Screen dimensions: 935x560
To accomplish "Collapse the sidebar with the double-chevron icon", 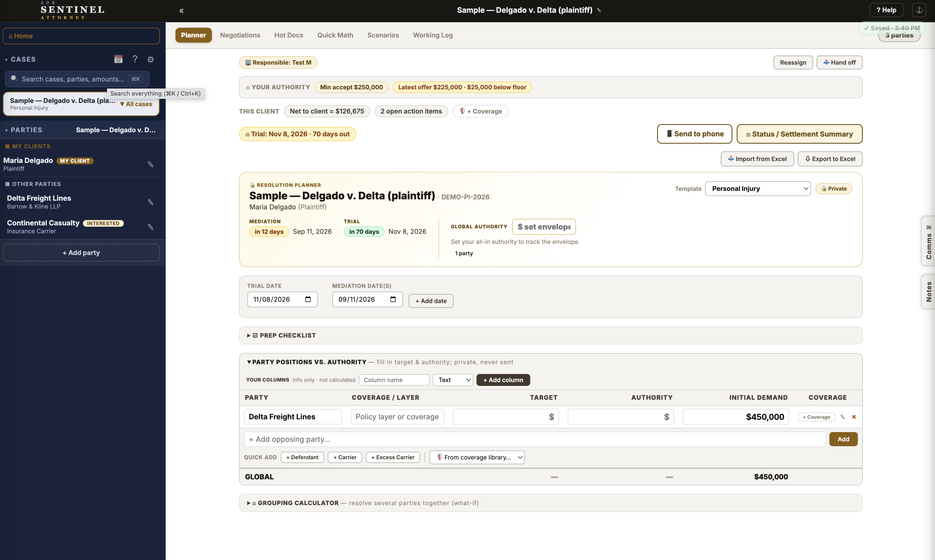I will tap(181, 11).
